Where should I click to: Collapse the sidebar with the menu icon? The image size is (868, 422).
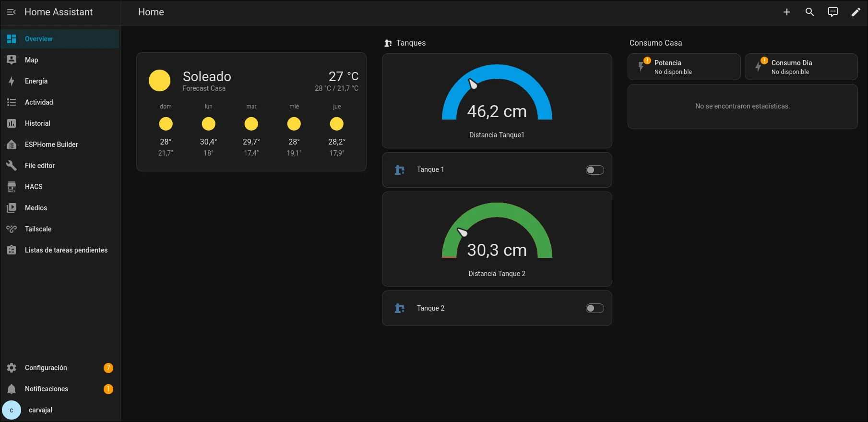click(12, 12)
